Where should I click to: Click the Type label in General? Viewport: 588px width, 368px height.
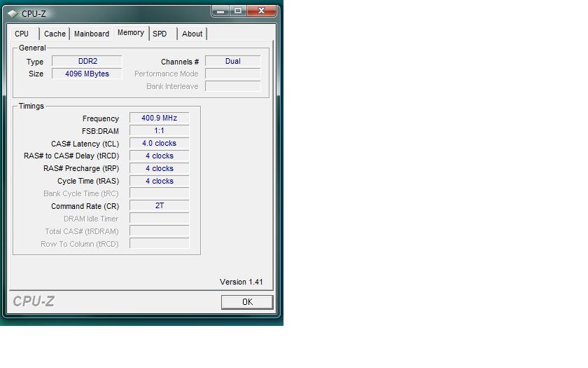35,62
